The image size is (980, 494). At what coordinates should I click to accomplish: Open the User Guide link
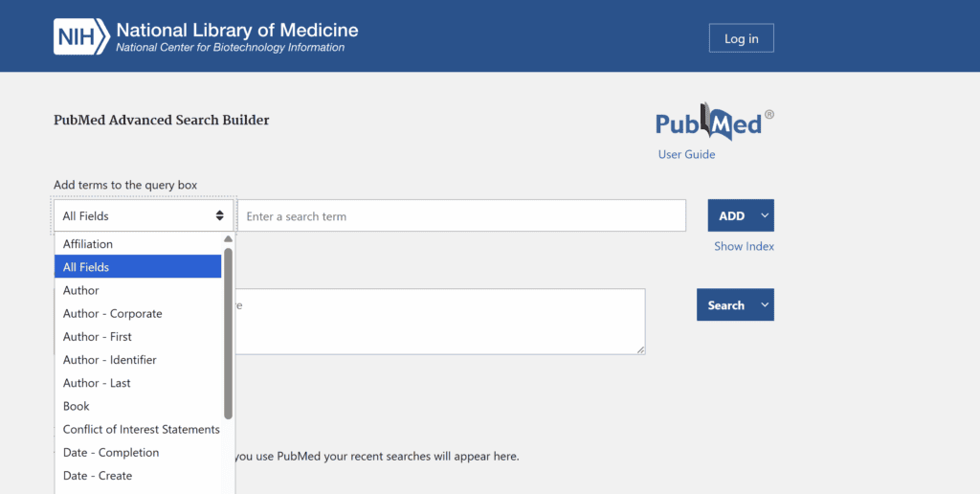(686, 154)
